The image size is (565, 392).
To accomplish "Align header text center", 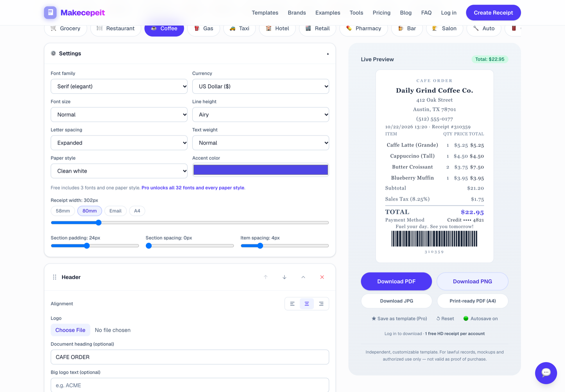I will tap(307, 303).
